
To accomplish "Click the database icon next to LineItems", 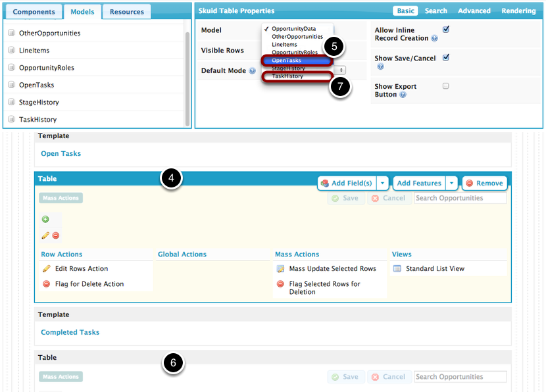I will [x=12, y=51].
